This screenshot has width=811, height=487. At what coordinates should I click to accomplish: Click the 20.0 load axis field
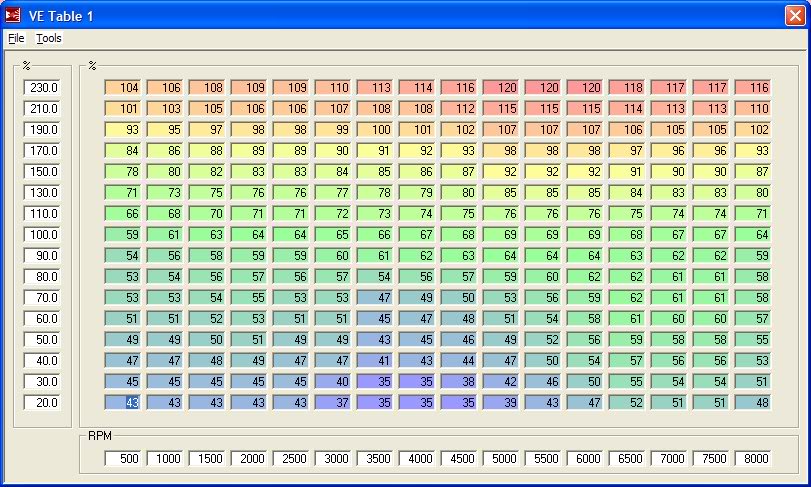(43, 402)
